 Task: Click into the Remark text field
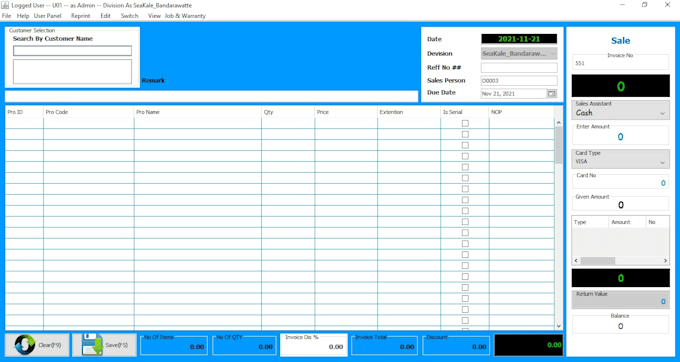tap(212, 96)
